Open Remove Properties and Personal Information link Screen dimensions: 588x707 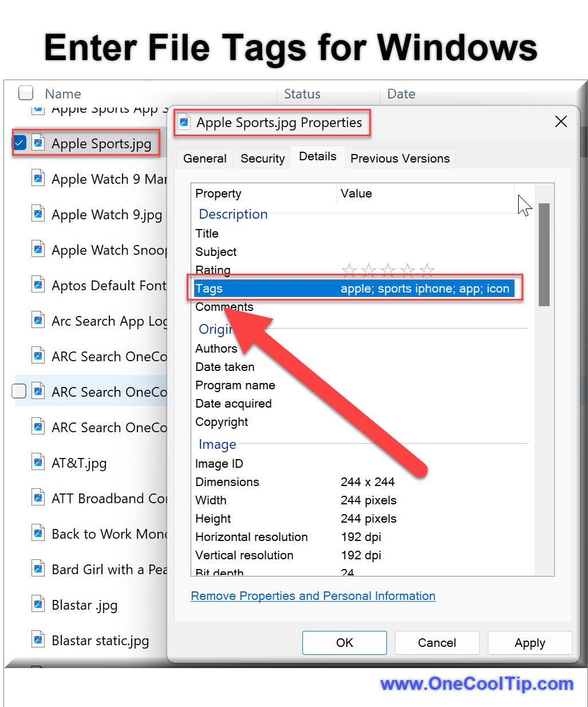pos(313,596)
